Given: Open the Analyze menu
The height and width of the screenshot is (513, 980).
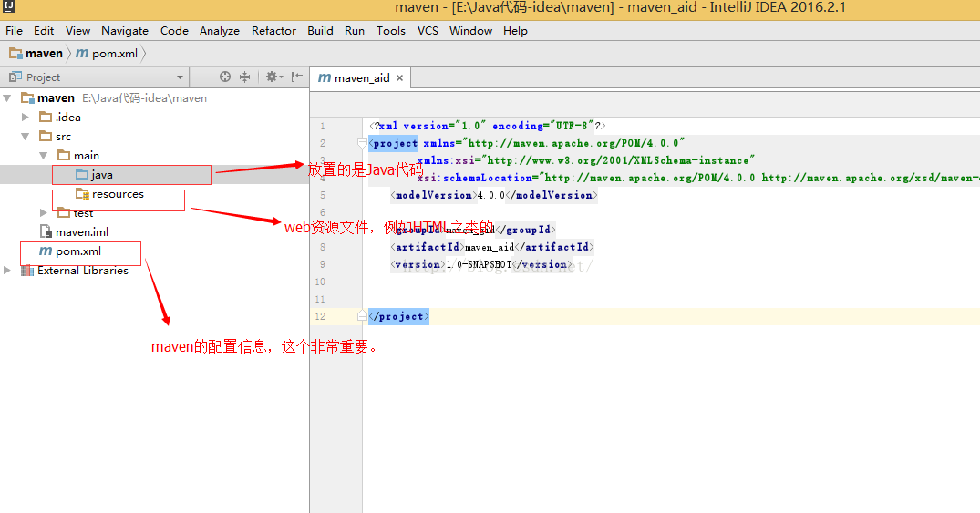Looking at the screenshot, I should point(220,31).
